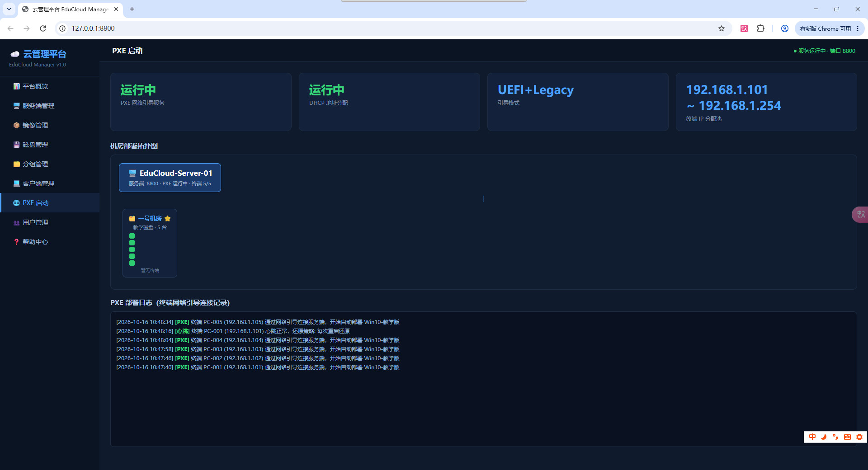
Task: Click the floating translate side icon
Action: pyautogui.click(x=860, y=214)
